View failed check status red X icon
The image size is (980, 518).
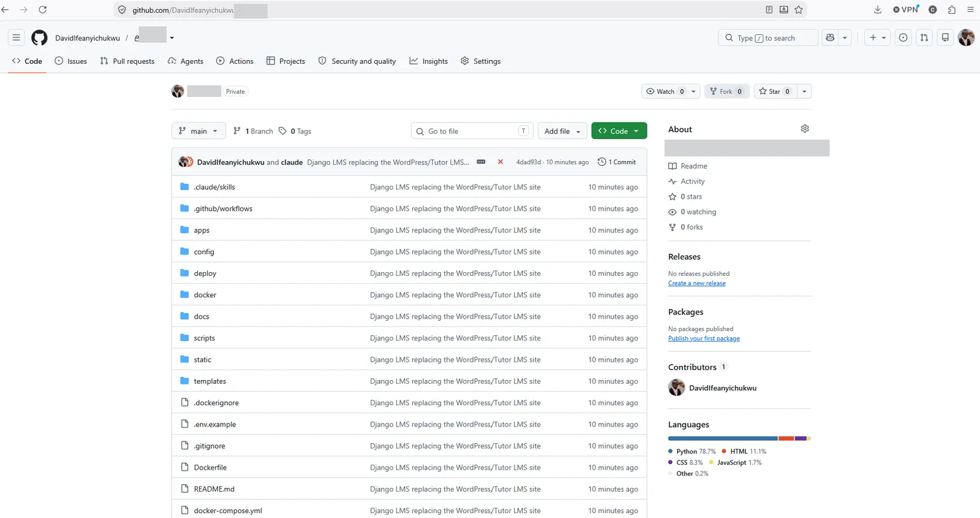[x=500, y=162]
